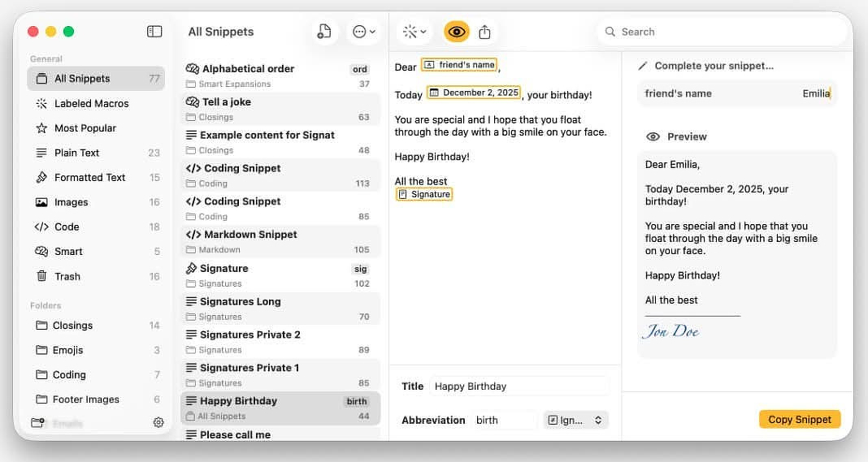The image size is (868, 462).
Task: Click the Most Popular star icon
Action: coord(41,128)
